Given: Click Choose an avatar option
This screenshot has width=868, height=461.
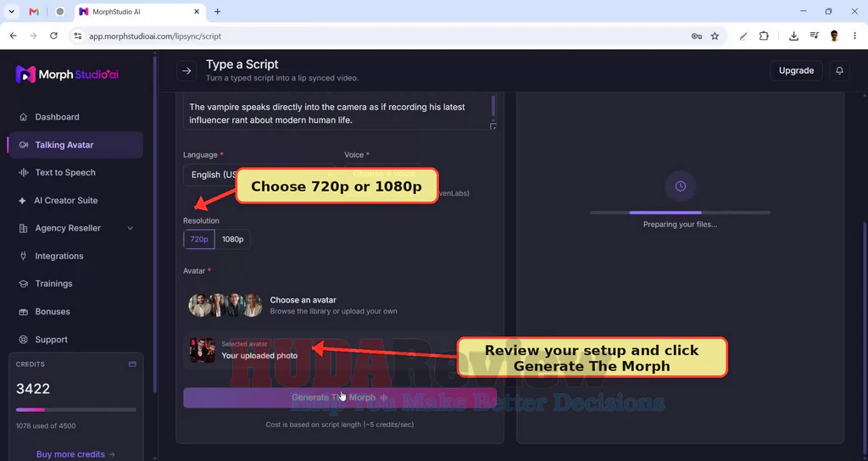Looking at the screenshot, I should coord(339,305).
